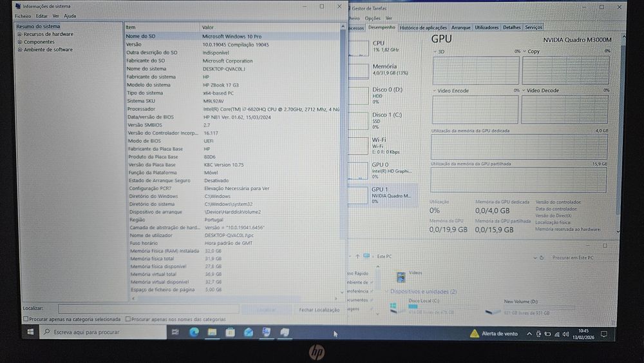Switch to Serviços tab

[533, 28]
